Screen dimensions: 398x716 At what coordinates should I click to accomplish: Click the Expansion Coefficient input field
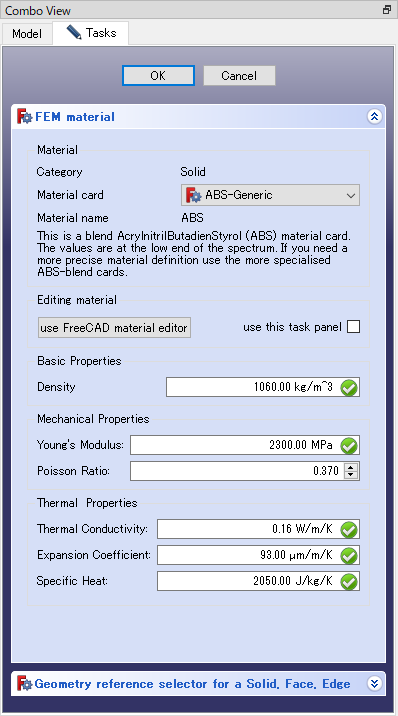(258, 555)
